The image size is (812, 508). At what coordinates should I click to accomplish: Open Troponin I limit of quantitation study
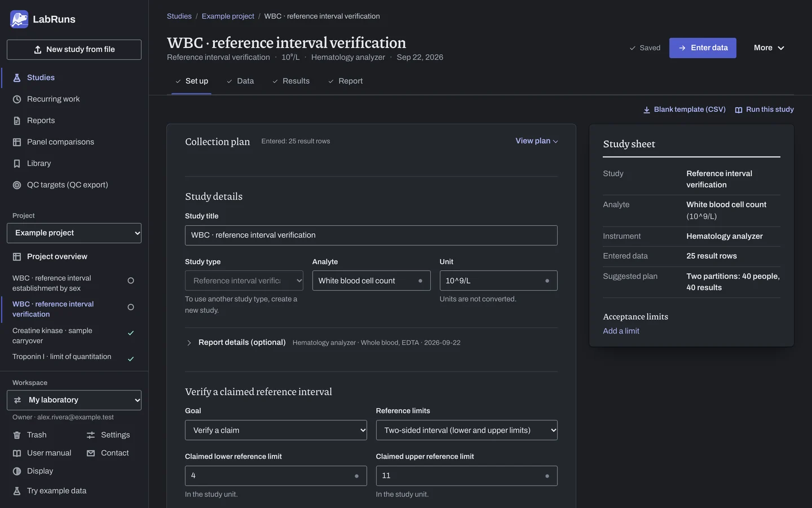point(62,357)
